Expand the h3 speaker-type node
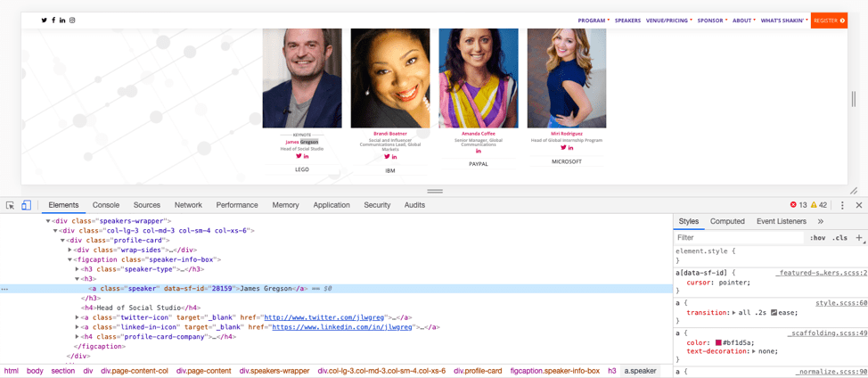 click(77, 269)
